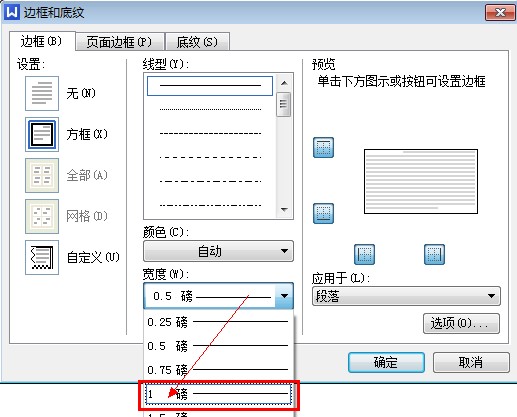Click the 确定 button

tap(386, 362)
